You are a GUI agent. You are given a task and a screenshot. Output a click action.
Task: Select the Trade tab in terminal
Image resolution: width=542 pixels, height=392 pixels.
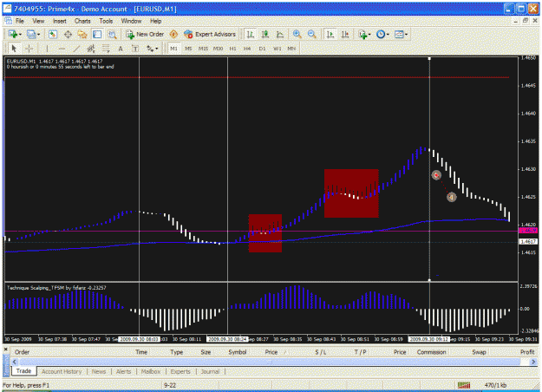24,371
